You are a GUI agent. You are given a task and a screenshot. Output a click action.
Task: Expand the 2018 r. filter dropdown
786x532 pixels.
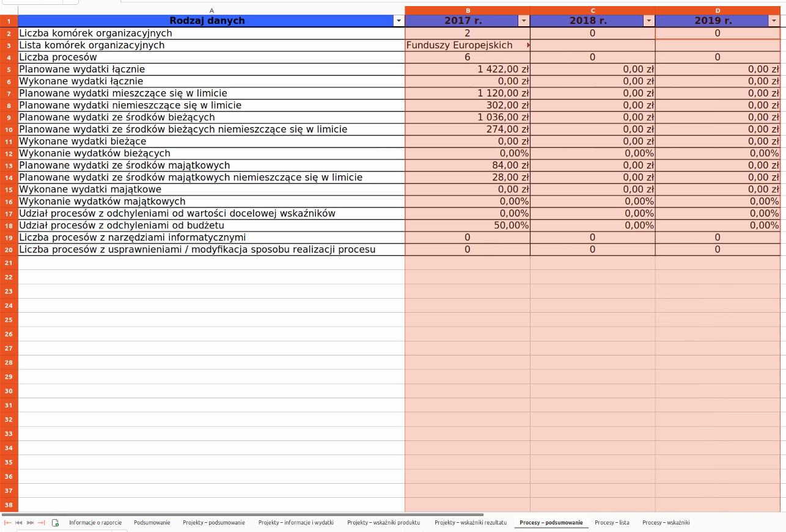[x=648, y=21]
